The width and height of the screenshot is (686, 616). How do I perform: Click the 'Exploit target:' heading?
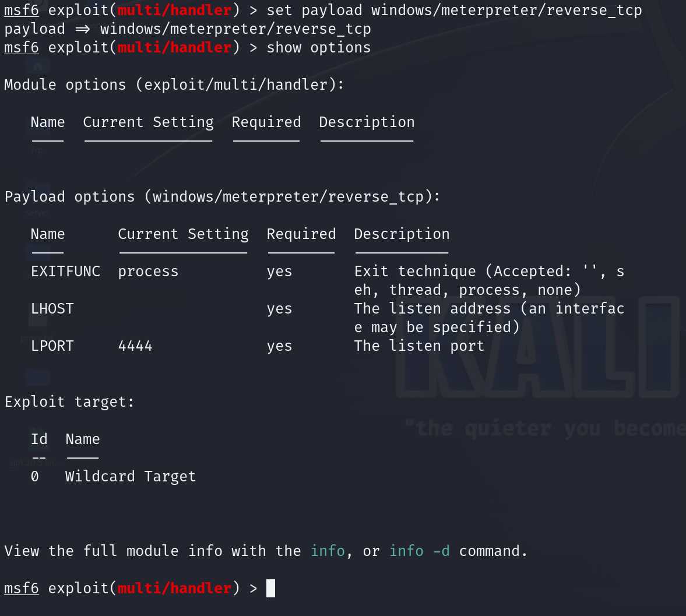click(x=69, y=402)
